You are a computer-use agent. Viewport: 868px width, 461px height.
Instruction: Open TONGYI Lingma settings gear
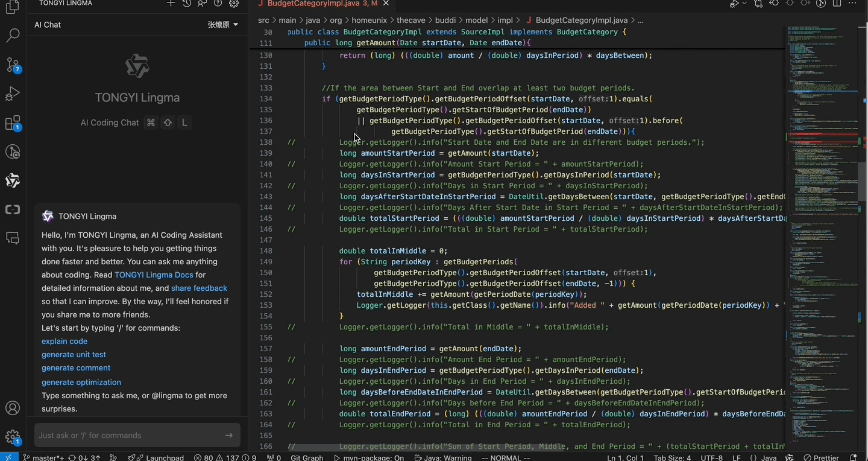click(x=234, y=4)
